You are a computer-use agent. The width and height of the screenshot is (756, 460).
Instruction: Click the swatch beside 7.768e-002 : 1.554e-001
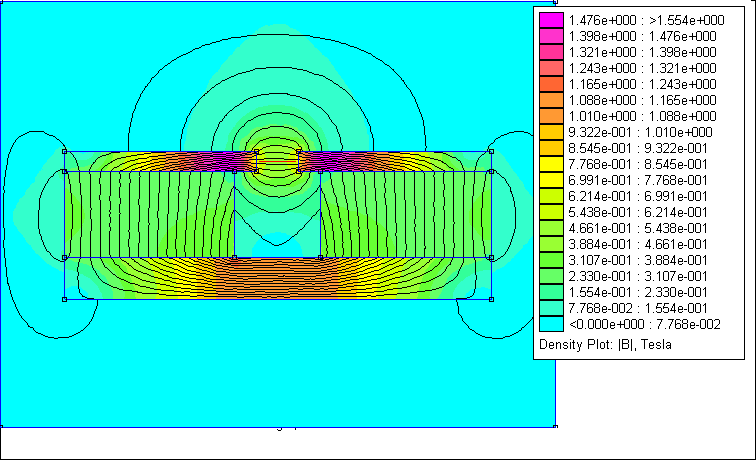tap(551, 308)
